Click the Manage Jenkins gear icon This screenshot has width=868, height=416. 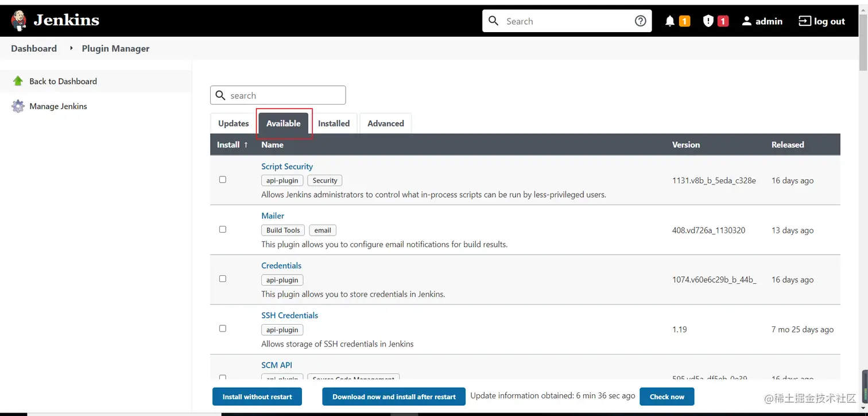[x=18, y=106]
